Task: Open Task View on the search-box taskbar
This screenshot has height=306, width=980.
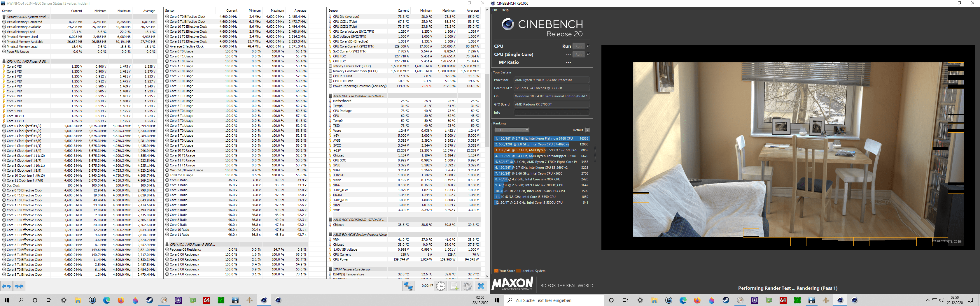Action: tap(625, 300)
